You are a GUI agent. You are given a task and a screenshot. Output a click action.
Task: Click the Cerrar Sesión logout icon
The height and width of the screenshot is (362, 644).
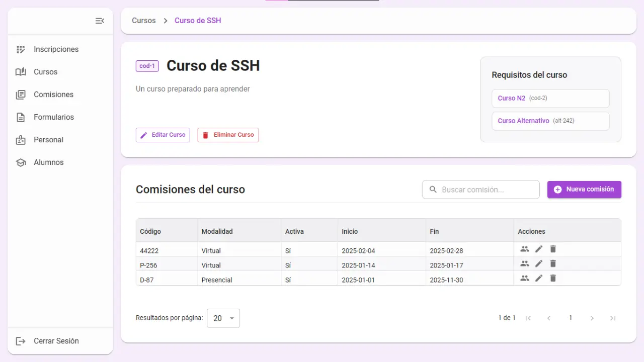(x=21, y=341)
